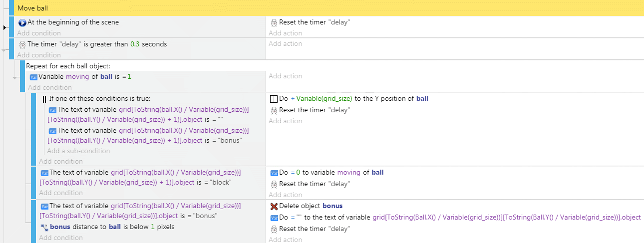Click the Var icon beside 'Variable moving of ball'

point(33,77)
